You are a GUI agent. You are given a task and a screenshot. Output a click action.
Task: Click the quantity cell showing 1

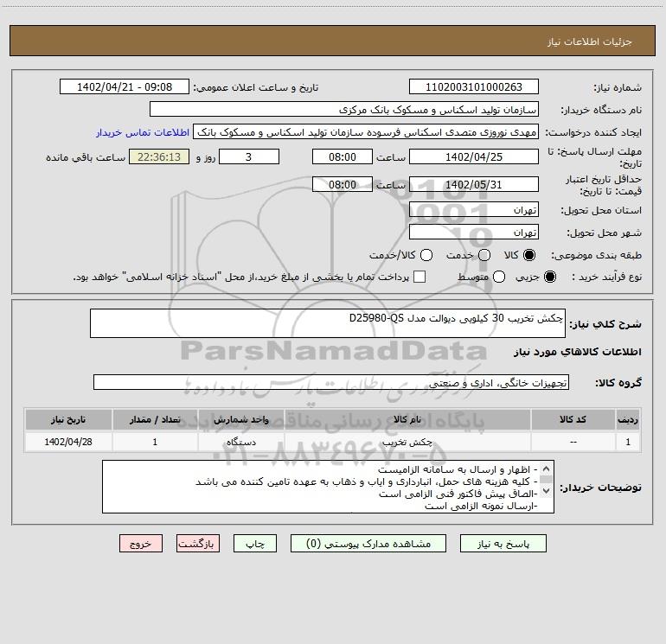pos(155,442)
